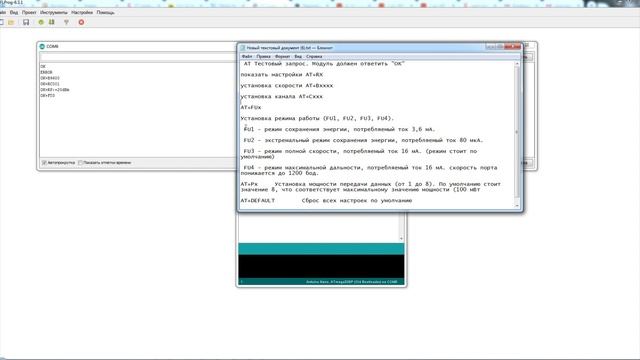Click the FU3 full-speed mode line
640x360 pixels.
[x=359, y=154]
